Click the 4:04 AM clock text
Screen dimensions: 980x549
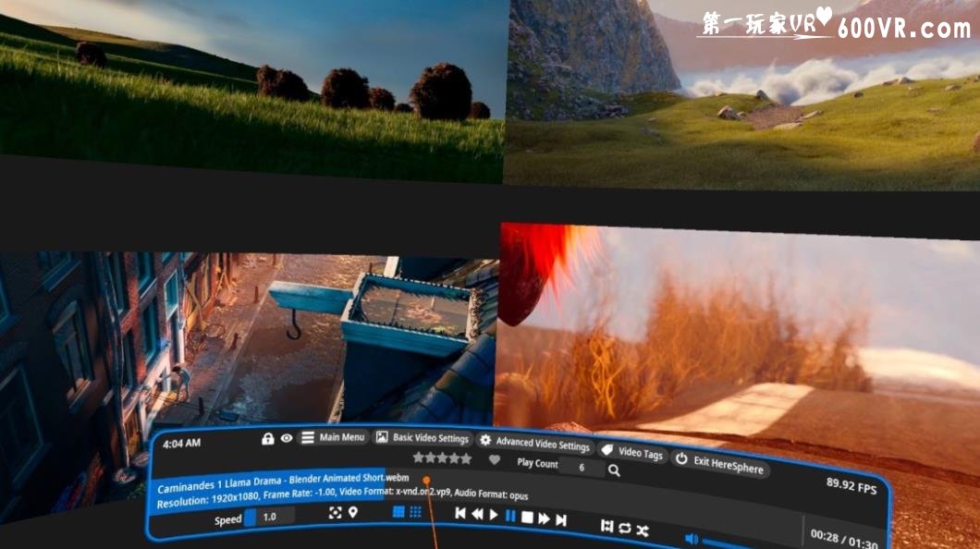pyautogui.click(x=181, y=443)
